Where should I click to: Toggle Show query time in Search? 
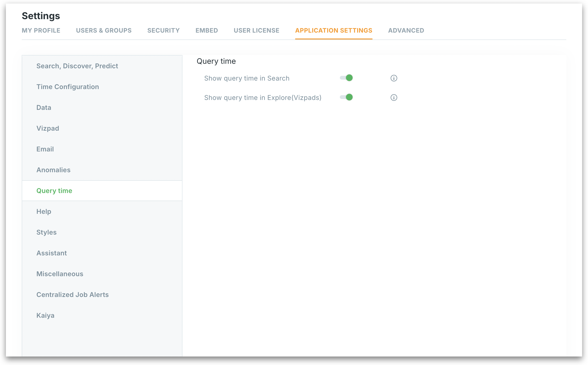(x=346, y=78)
